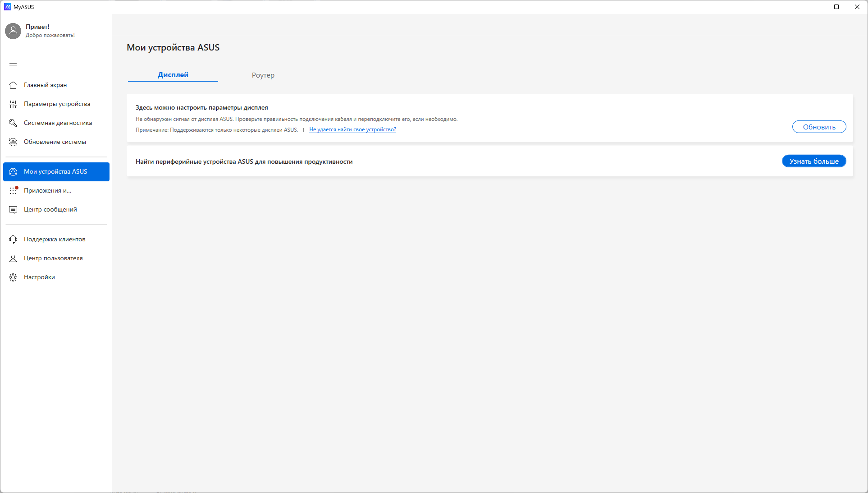Click the Привет! greeting text
Image resolution: width=868 pixels, height=493 pixels.
[37, 27]
